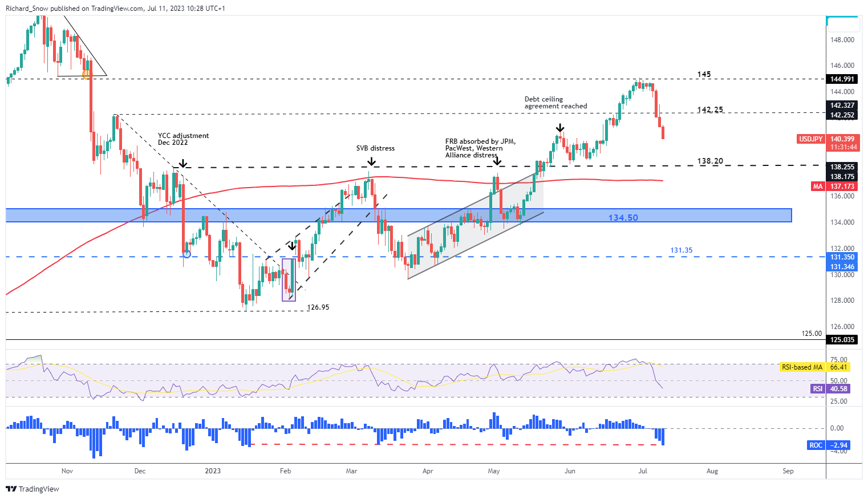
Task: Click the 126.95 low annotation
Action: (x=318, y=307)
